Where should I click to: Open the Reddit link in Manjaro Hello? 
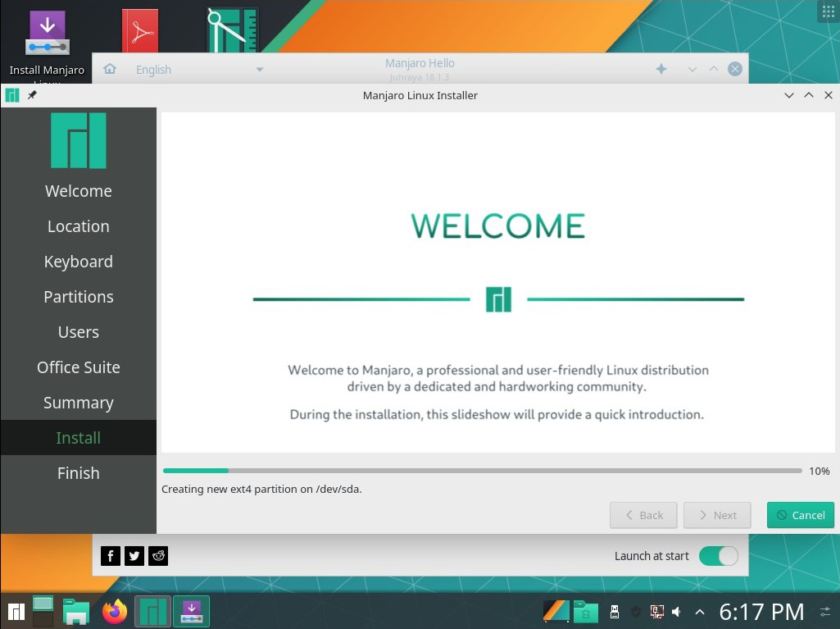click(x=158, y=556)
